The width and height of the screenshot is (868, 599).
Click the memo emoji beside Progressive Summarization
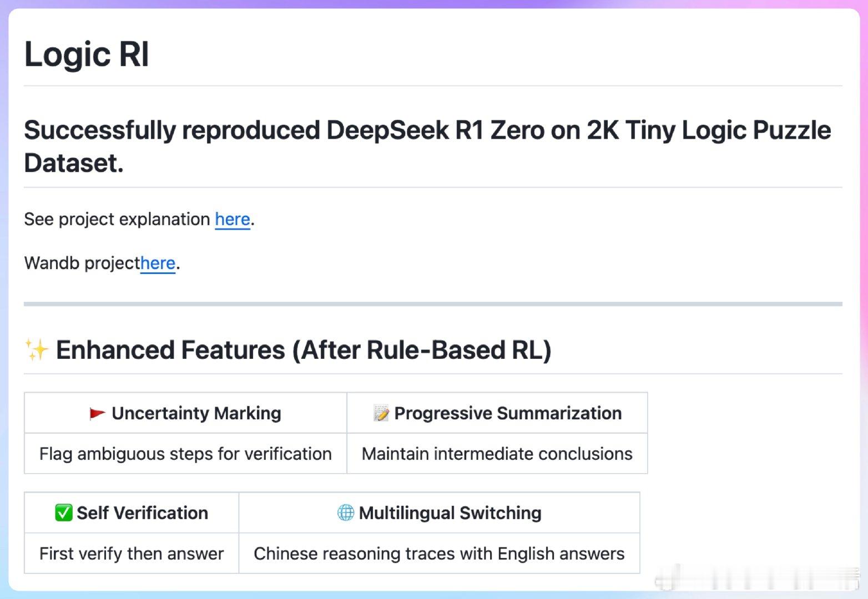[381, 413]
